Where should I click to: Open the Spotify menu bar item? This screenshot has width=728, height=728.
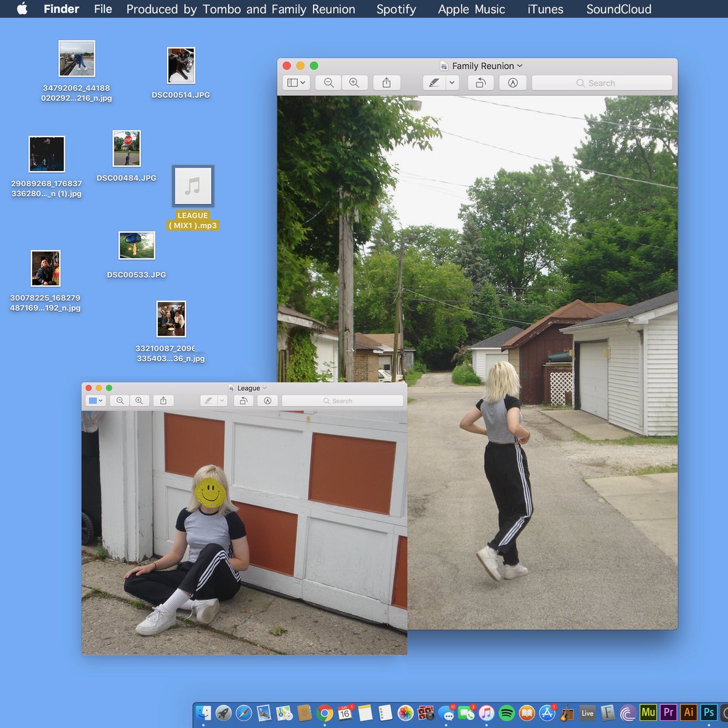396,9
